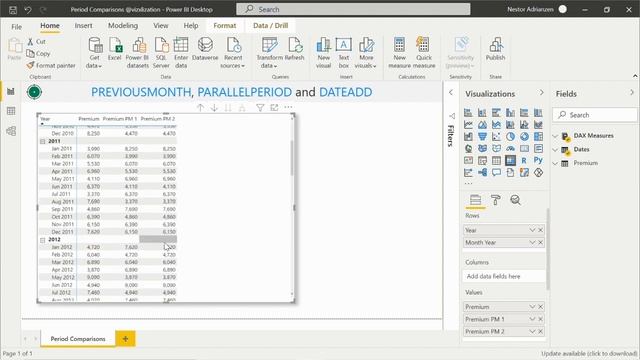Create a Quick measure
This screenshot has height=360, width=640.
click(424, 53)
